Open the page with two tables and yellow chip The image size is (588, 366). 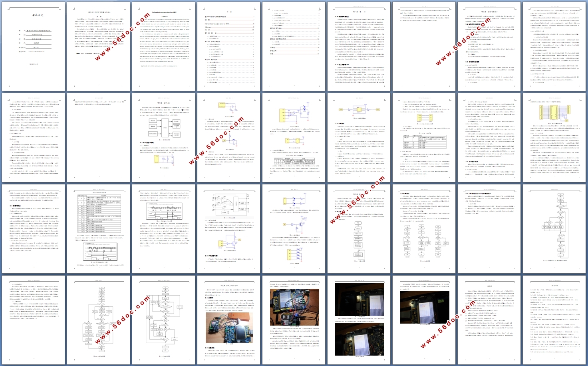point(424,138)
